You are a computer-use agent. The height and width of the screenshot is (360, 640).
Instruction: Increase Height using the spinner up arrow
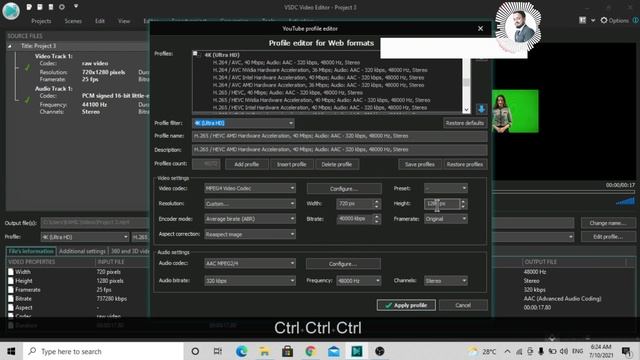(x=463, y=201)
